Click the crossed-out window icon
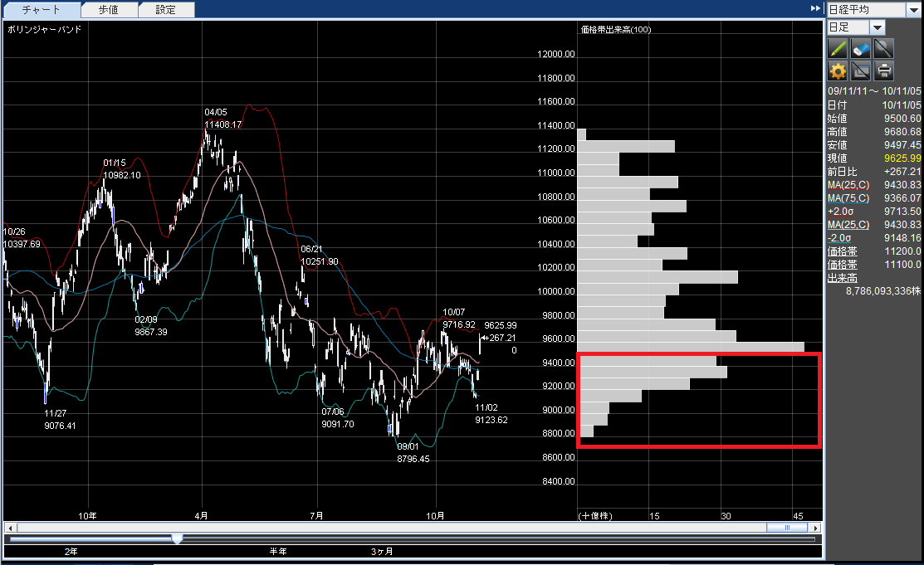The height and width of the screenshot is (565, 924). (x=861, y=71)
